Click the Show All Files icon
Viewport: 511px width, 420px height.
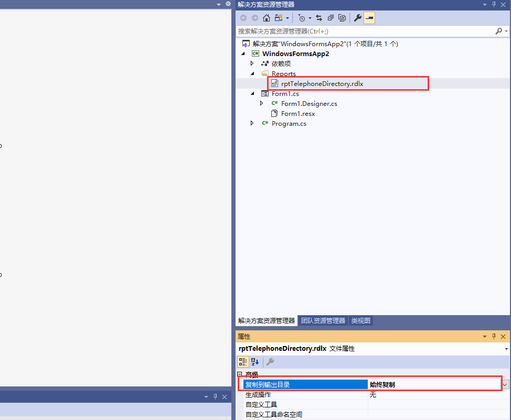click(x=342, y=18)
